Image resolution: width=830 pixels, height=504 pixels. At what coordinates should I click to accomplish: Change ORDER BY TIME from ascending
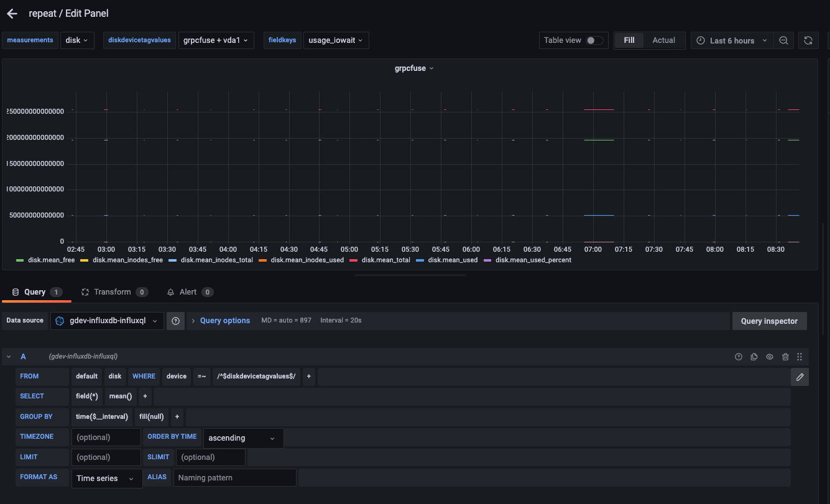pyautogui.click(x=242, y=438)
